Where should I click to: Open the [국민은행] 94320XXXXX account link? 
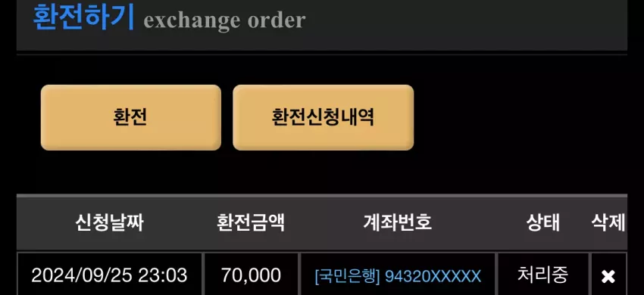pyautogui.click(x=398, y=277)
